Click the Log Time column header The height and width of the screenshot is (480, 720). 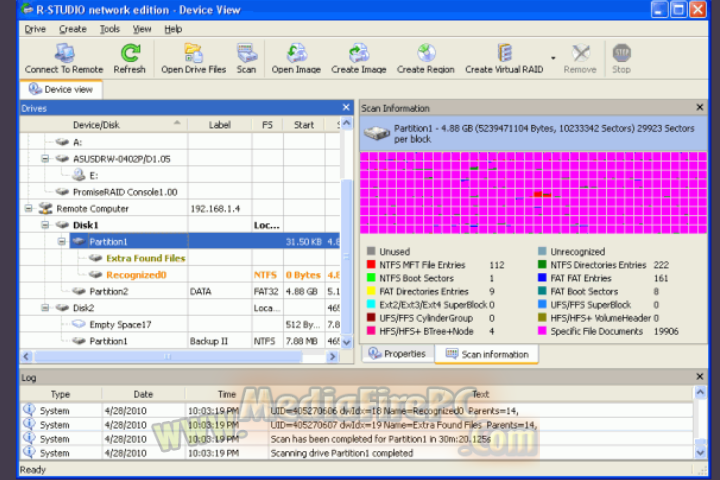(226, 394)
